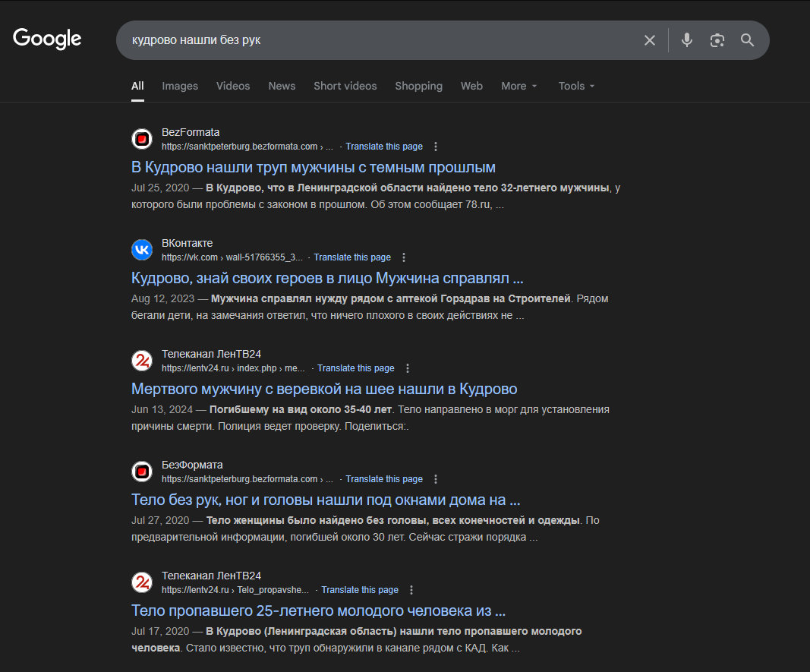Switch to the Short videos tab
Screen dimensions: 810x672
[x=345, y=87]
